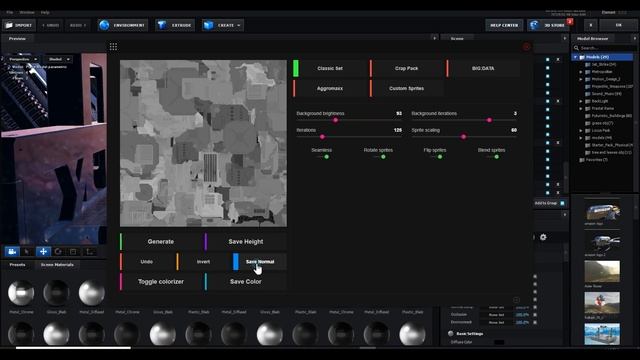Click the Save Height button
The width and height of the screenshot is (640, 360).
(246, 242)
